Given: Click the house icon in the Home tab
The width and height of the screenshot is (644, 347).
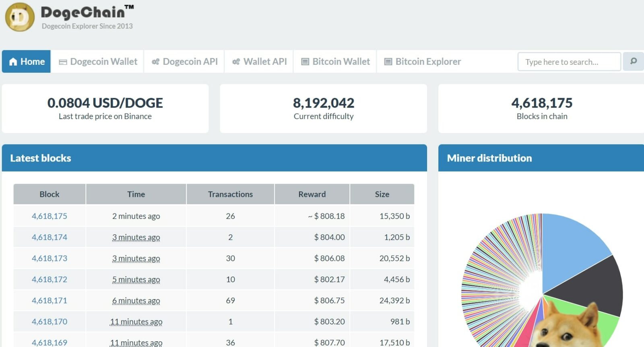Looking at the screenshot, I should [x=13, y=62].
